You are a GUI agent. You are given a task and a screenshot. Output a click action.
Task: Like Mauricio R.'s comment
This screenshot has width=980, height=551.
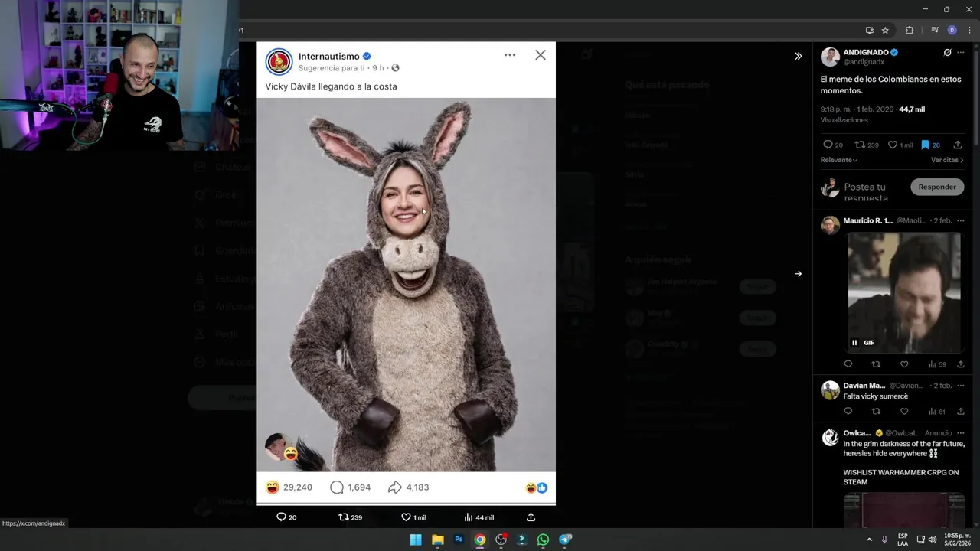(x=904, y=364)
